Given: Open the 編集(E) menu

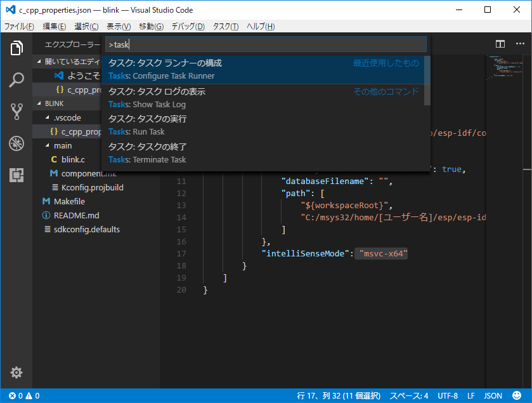Looking at the screenshot, I should pyautogui.click(x=55, y=27).
